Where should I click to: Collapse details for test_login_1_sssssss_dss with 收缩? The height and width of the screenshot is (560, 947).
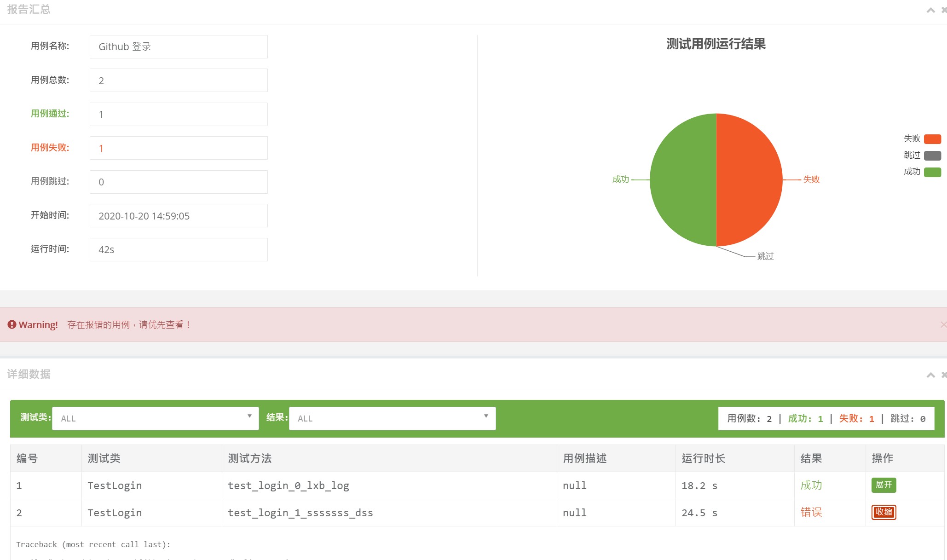point(883,512)
